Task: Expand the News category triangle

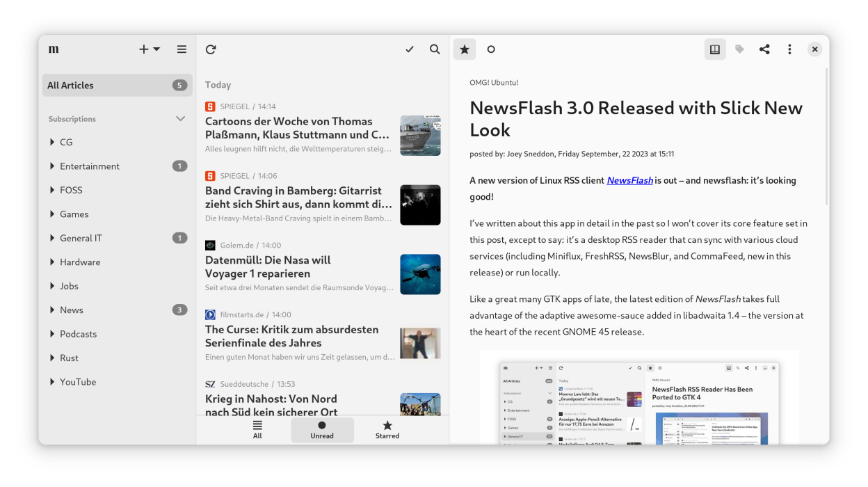Action: pos(52,310)
